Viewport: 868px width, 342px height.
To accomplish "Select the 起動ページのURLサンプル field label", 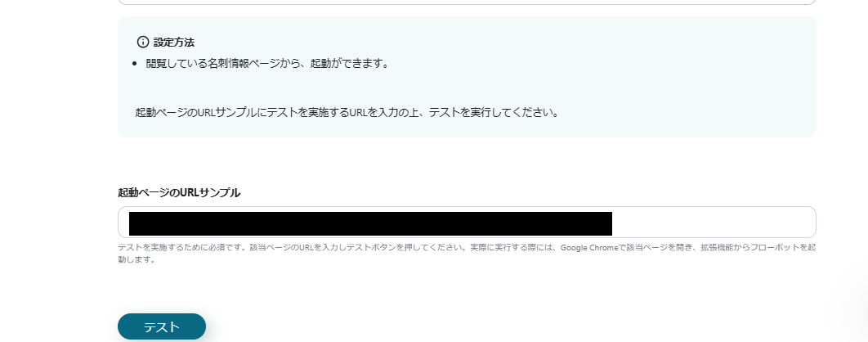I will click(x=179, y=193).
